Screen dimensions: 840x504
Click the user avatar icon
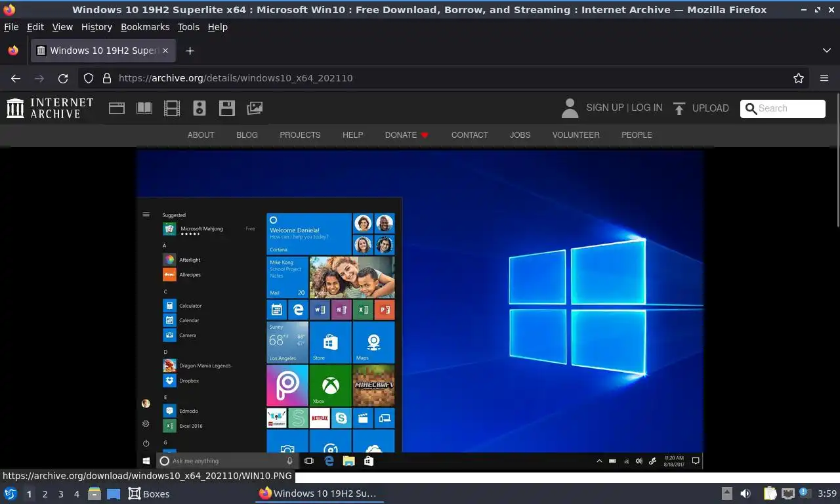click(x=570, y=108)
